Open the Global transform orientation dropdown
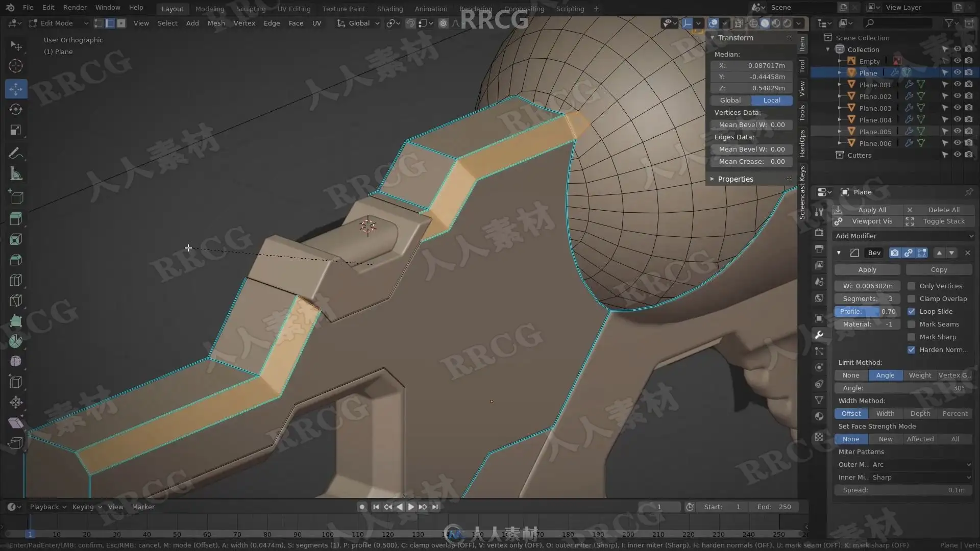The image size is (980, 551). (x=359, y=23)
